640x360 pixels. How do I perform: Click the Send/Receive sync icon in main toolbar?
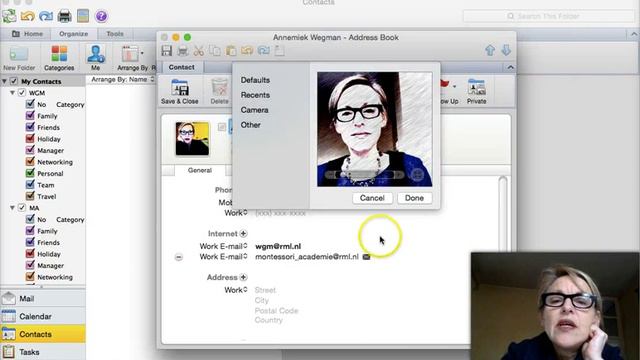(9, 16)
